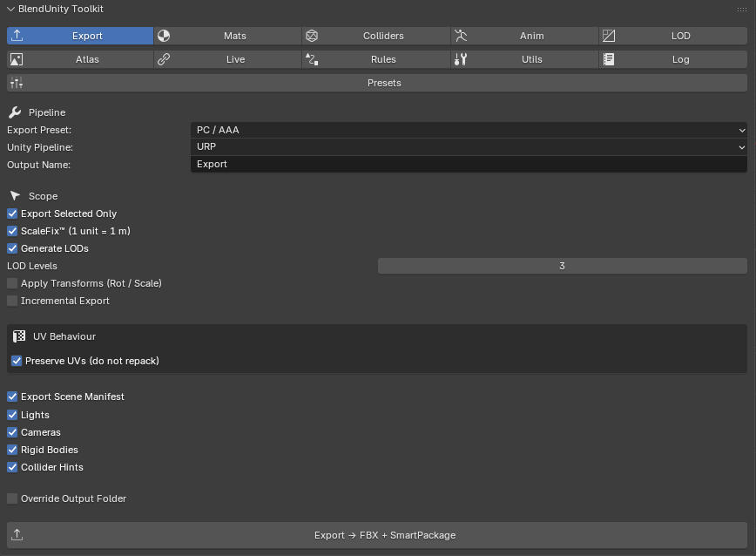This screenshot has height=556, width=756.
Task: Click the Colliders mesh icon
Action: coord(312,36)
